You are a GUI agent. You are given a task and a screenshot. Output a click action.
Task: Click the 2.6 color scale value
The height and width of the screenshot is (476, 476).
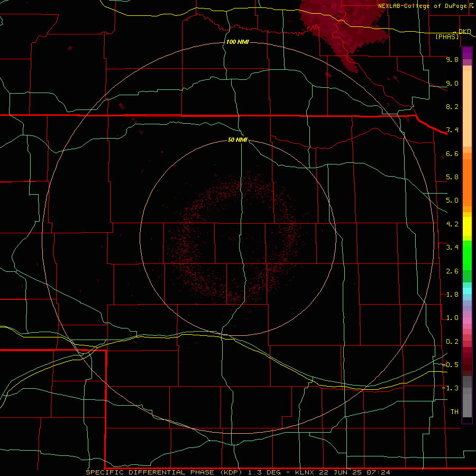pyautogui.click(x=452, y=271)
